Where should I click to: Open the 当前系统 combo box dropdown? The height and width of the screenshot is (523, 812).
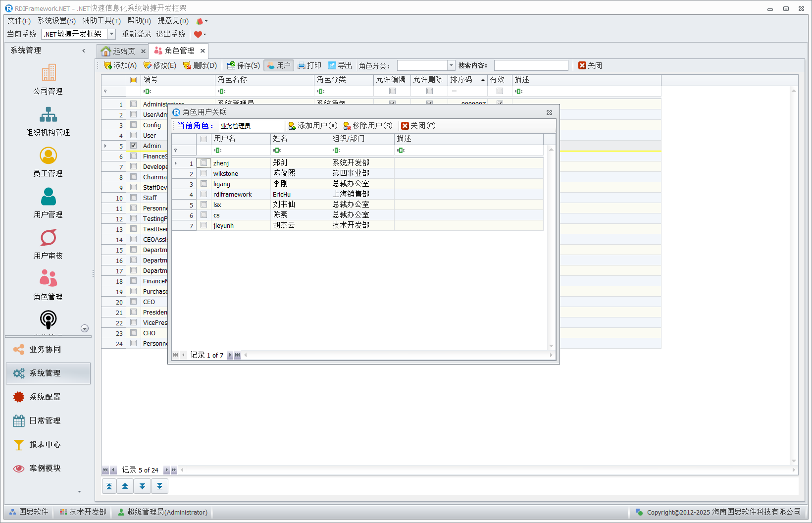click(x=111, y=34)
